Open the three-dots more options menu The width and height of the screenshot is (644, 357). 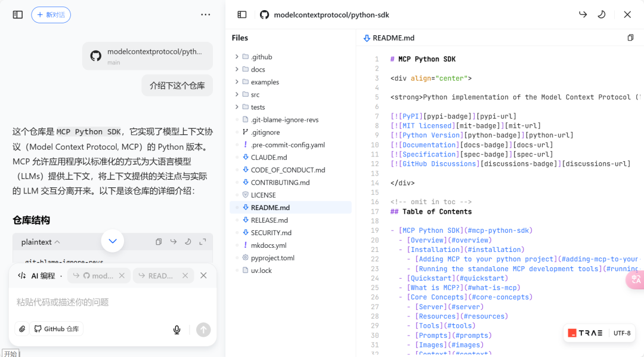pos(205,15)
